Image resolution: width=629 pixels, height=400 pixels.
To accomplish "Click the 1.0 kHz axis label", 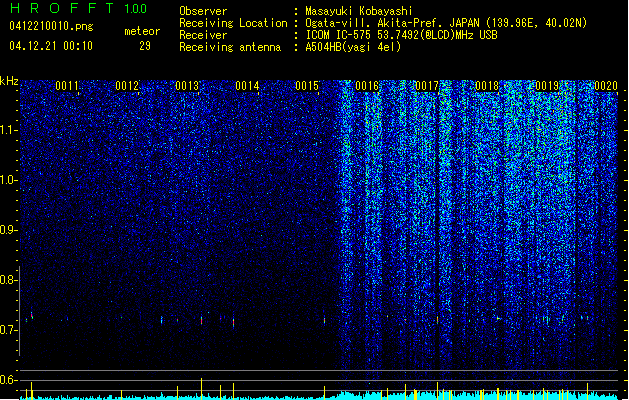I will [x=9, y=180].
